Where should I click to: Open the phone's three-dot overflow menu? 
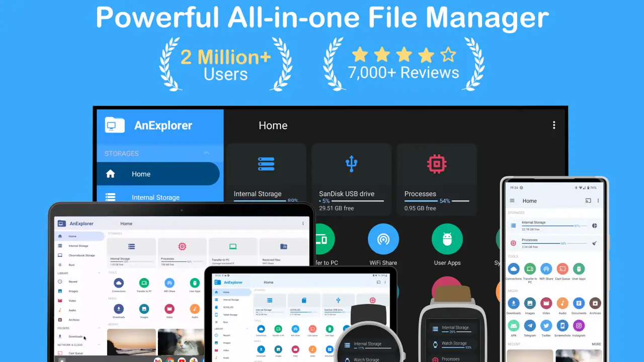click(598, 201)
